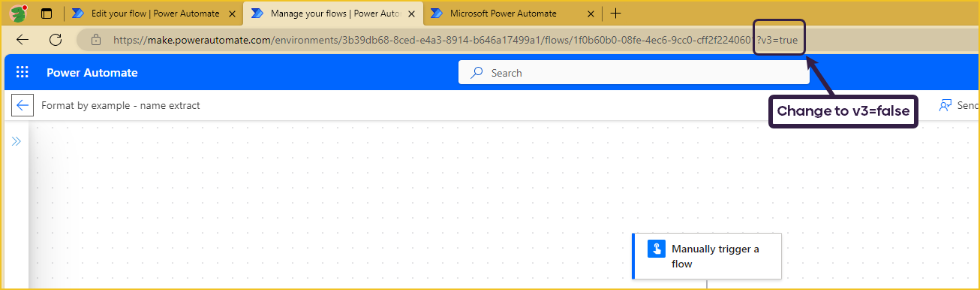Click the Search box in the header
This screenshot has height=290, width=980.
pyautogui.click(x=634, y=73)
